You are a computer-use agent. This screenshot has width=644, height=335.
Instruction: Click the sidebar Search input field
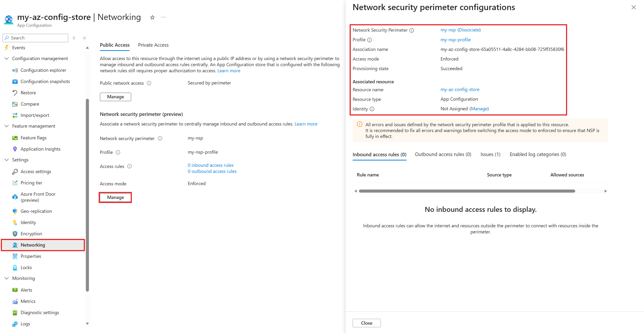pos(35,38)
